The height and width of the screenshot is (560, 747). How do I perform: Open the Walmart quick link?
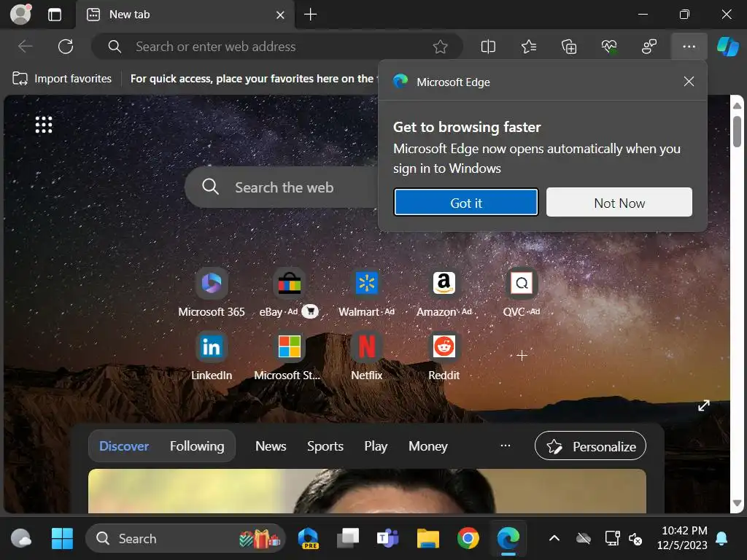(x=366, y=292)
